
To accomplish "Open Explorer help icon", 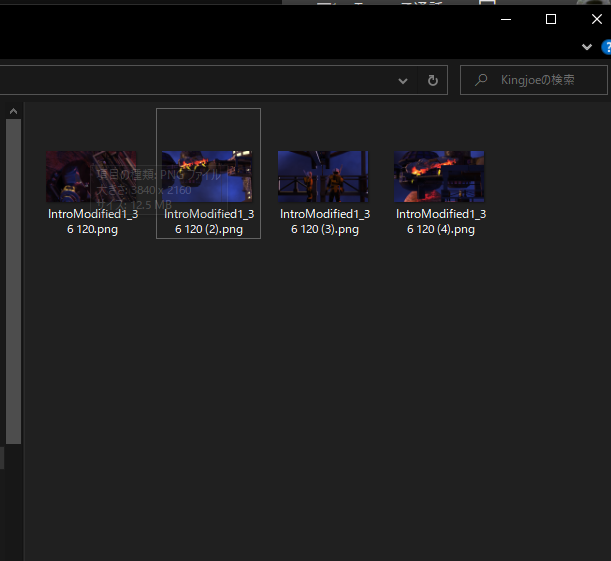I will click(606, 47).
